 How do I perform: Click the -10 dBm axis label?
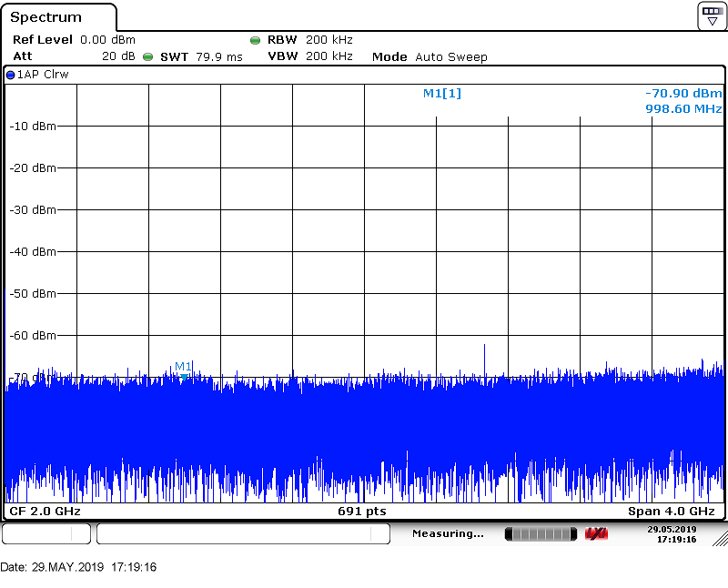pyautogui.click(x=33, y=127)
